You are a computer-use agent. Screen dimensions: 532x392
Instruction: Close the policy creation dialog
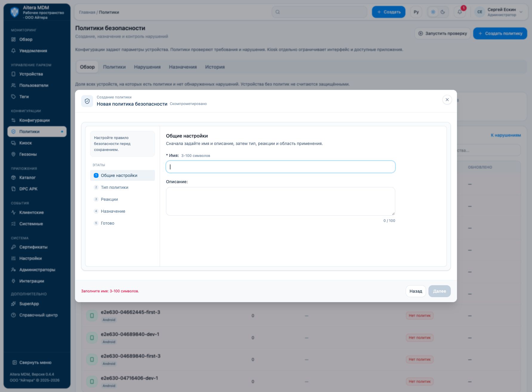[x=447, y=100]
